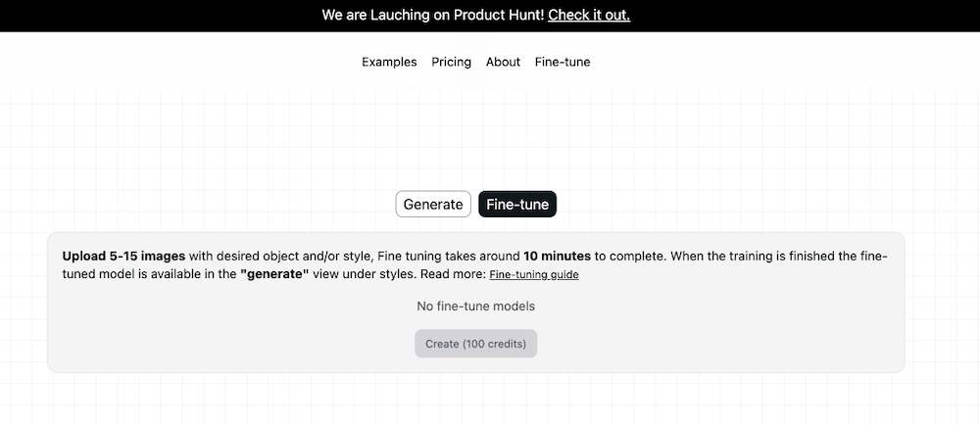Click the bold "generate" word in instructions

pos(274,274)
